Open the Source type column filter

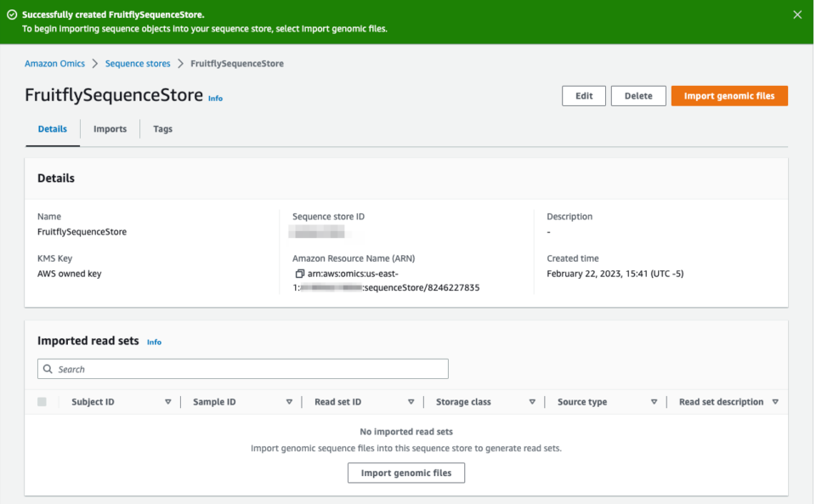(x=654, y=401)
